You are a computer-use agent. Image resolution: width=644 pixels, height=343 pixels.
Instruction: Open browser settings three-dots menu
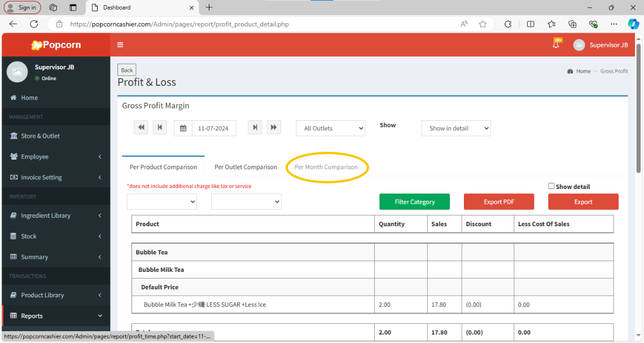[x=614, y=24]
